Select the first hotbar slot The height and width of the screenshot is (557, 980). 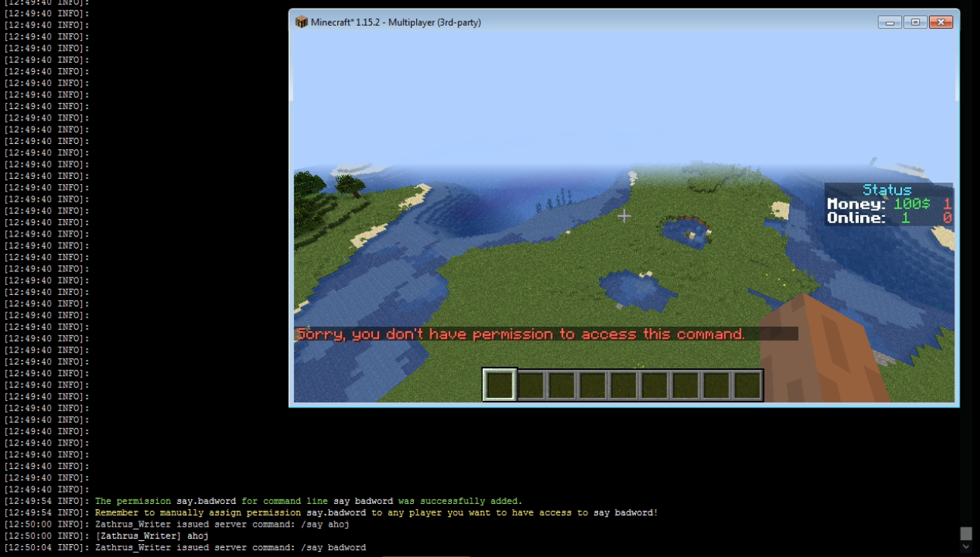(499, 385)
